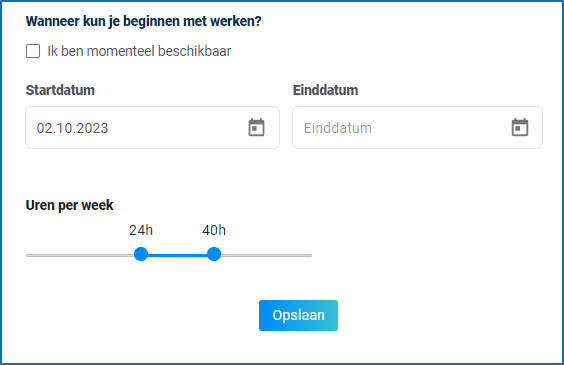Check the 'Ik ben momenteel beschikbaar' checkbox
This screenshot has width=564, height=365.
[33, 51]
